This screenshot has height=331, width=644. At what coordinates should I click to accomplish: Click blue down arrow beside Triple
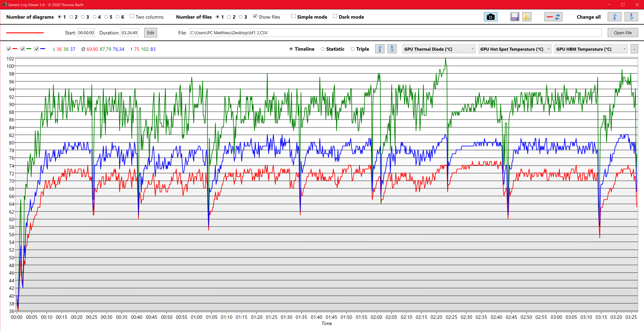(x=392, y=49)
